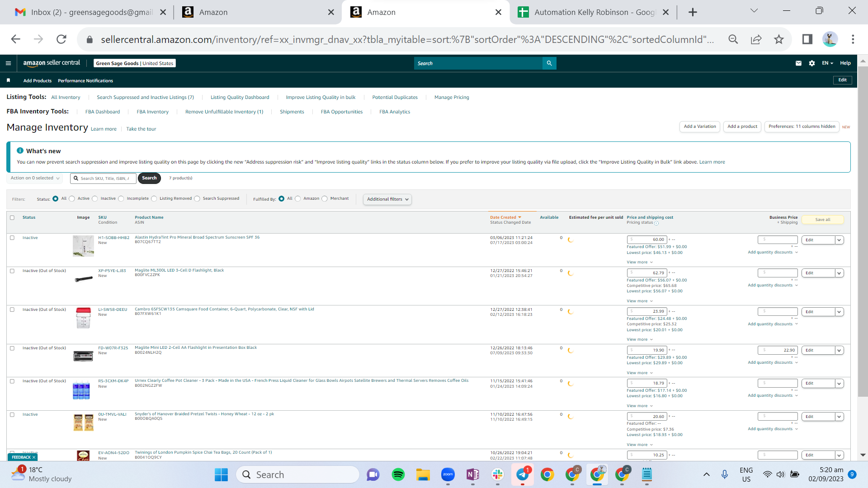This screenshot has height=488, width=868.
Task: Select the Incomplete status filter radio
Action: click(x=121, y=199)
